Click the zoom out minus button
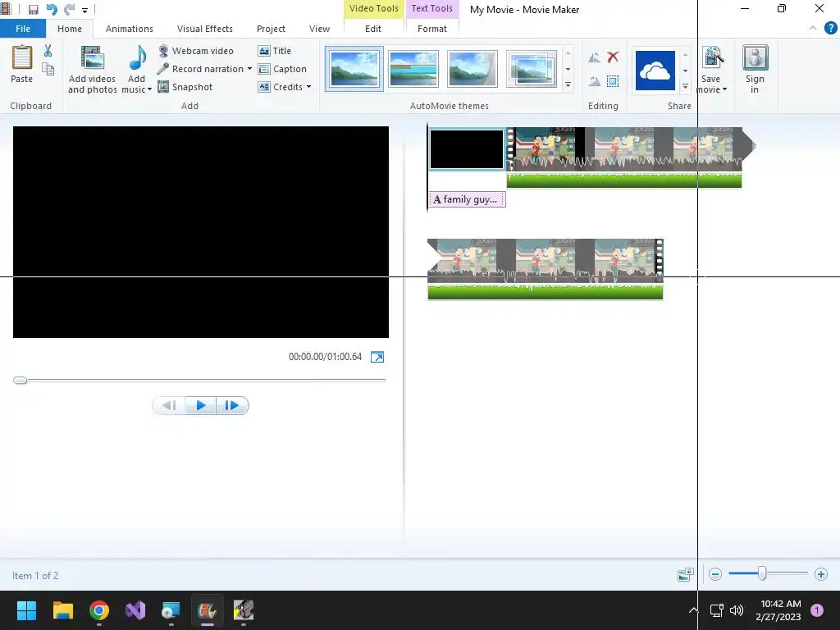 click(x=715, y=574)
